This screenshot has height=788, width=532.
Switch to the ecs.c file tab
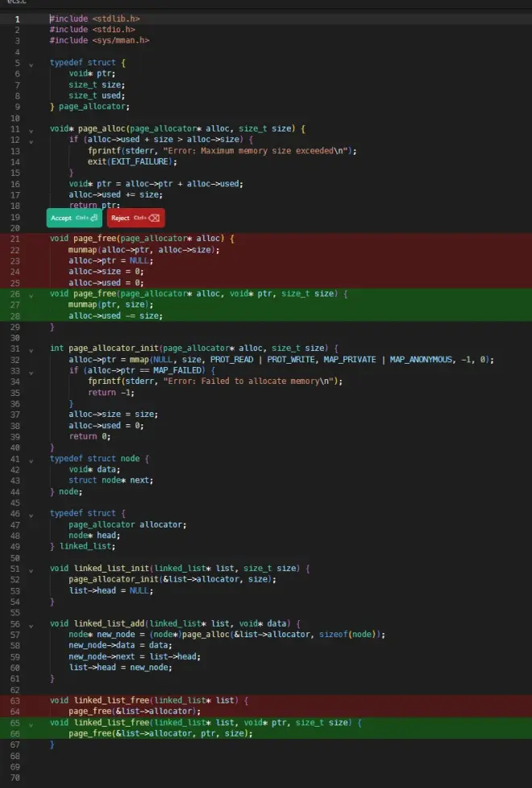pyautogui.click(x=15, y=3)
